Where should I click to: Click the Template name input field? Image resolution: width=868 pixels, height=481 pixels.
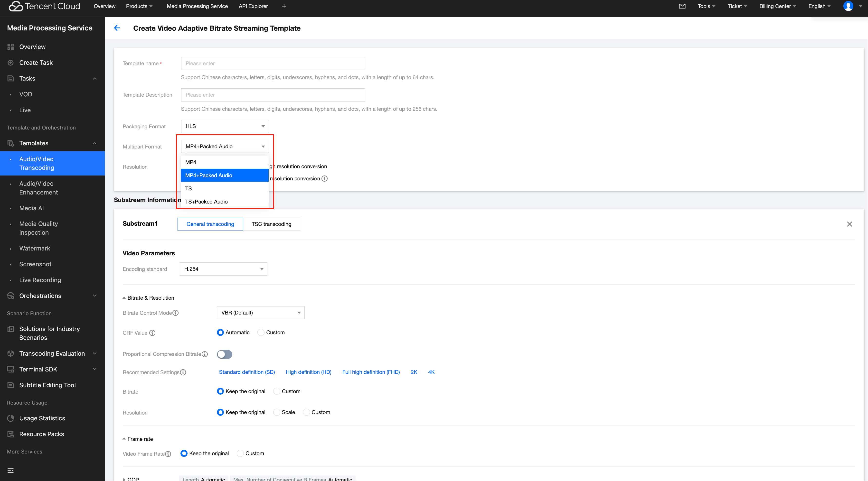click(273, 63)
